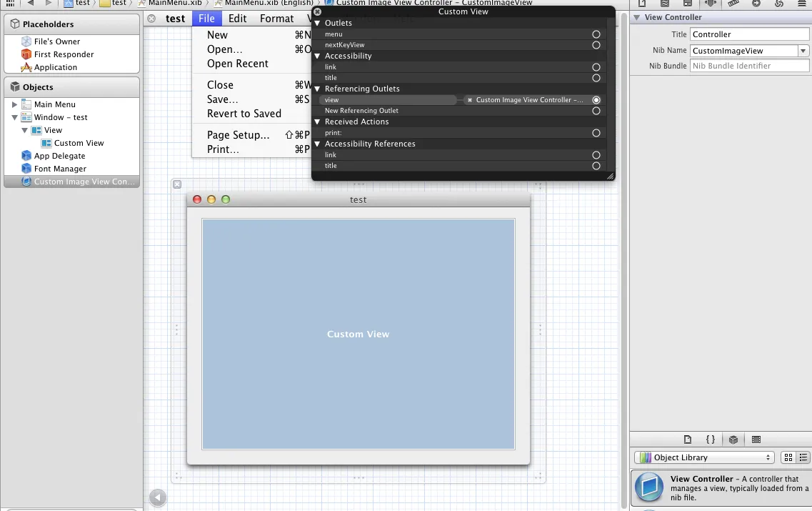Viewport: 812px width, 511px height.
Task: Open the Identity inspector tab
Action: [x=687, y=3]
